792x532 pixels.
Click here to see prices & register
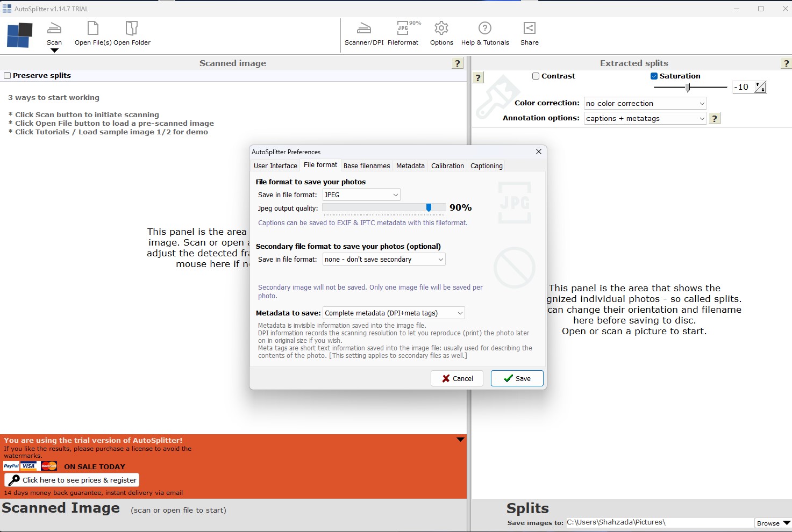coord(72,480)
